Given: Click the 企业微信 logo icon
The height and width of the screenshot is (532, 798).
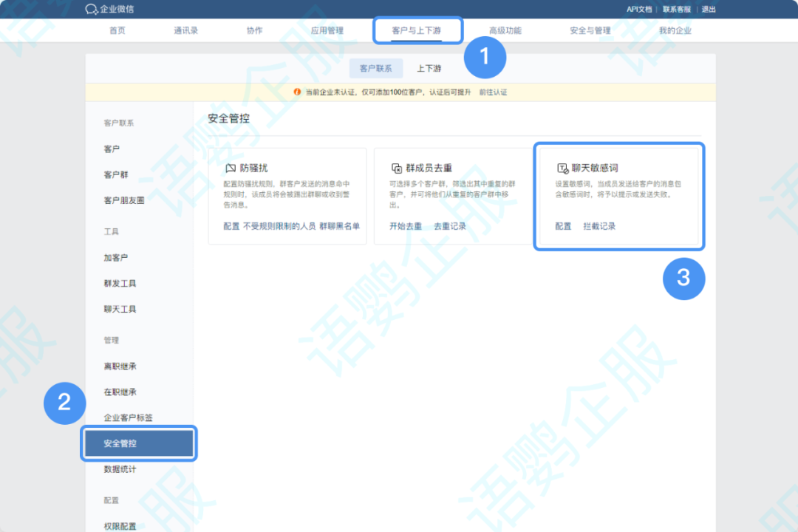Looking at the screenshot, I should click(92, 10).
